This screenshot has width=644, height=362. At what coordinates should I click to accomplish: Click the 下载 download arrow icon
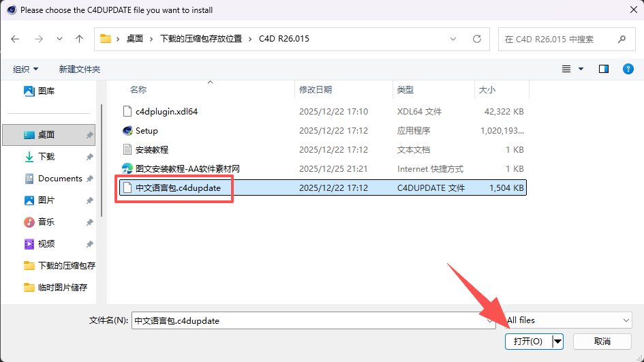(x=29, y=157)
